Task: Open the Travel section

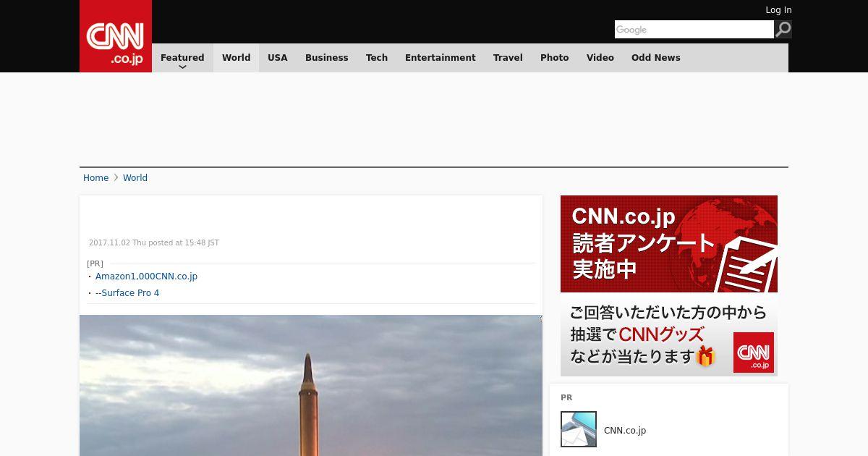Action: pos(508,58)
